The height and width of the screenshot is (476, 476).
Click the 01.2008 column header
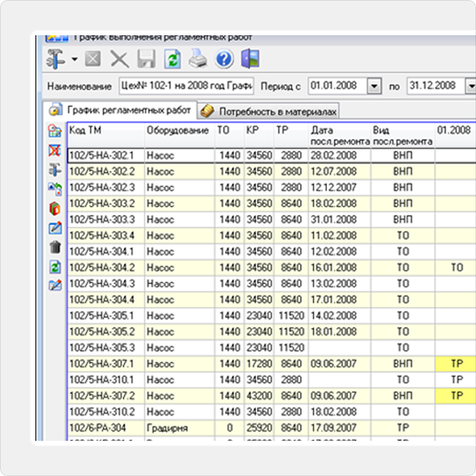(x=455, y=135)
